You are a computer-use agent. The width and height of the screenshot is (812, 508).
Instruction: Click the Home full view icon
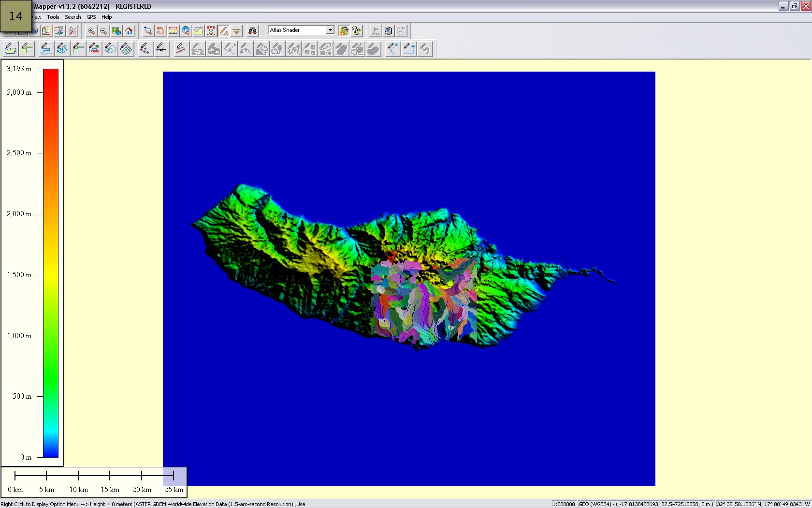[x=129, y=31]
